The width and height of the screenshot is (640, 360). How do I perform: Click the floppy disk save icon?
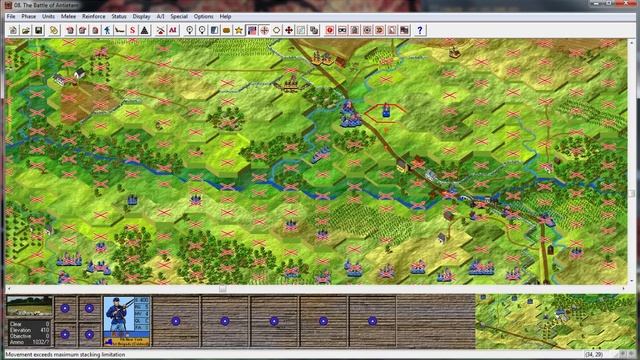[38, 30]
